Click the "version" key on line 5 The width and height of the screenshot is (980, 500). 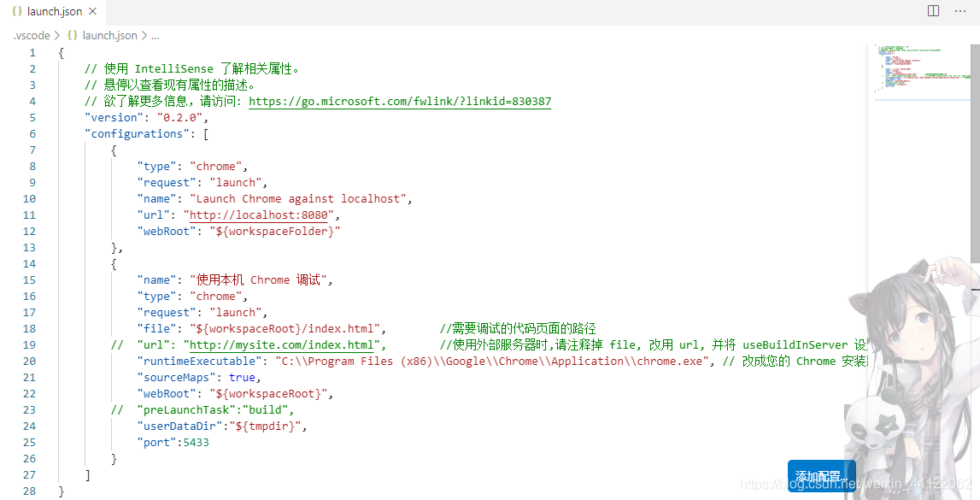tap(114, 117)
